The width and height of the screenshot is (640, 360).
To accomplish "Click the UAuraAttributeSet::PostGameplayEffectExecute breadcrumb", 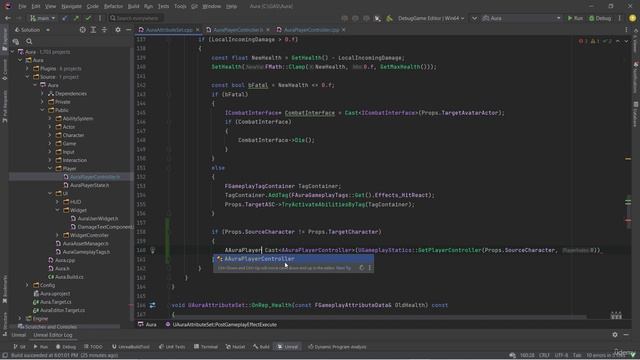I will tap(221, 324).
